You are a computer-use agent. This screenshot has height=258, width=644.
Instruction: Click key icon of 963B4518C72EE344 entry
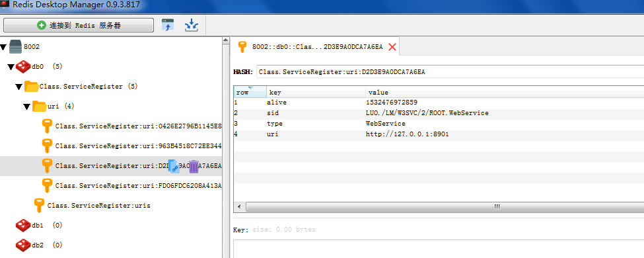click(x=48, y=146)
